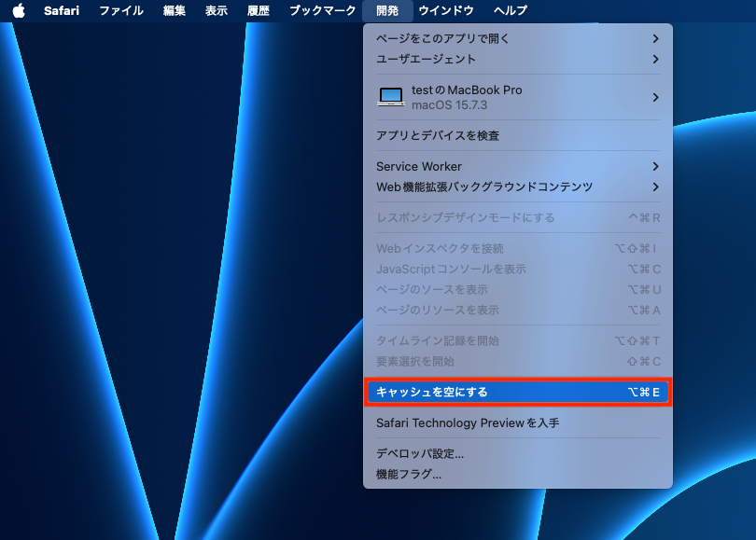Select レスポンシブデザインモードにする item
The width and height of the screenshot is (756, 540).
(518, 217)
